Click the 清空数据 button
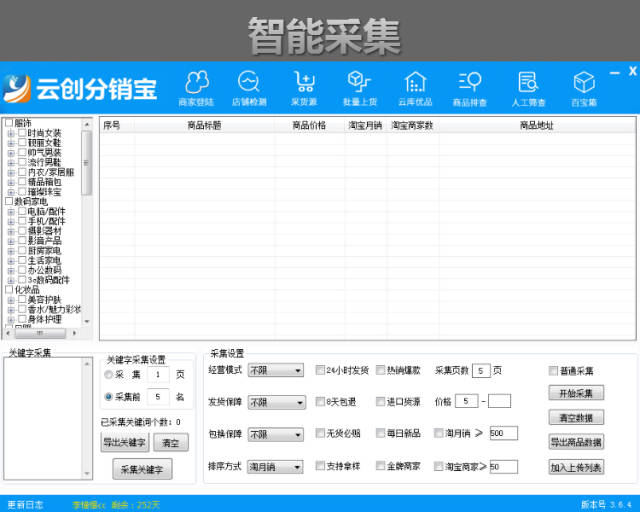The width and height of the screenshot is (640, 512). [576, 418]
